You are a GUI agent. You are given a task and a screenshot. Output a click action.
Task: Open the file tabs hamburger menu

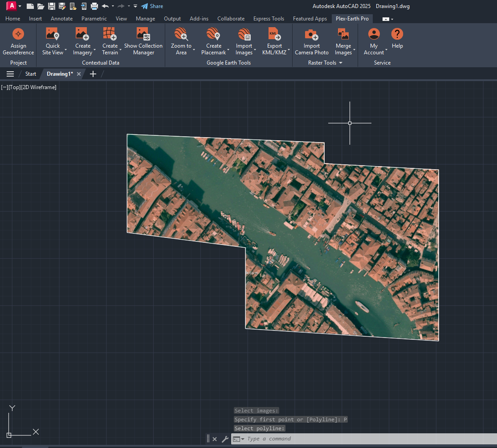click(10, 74)
